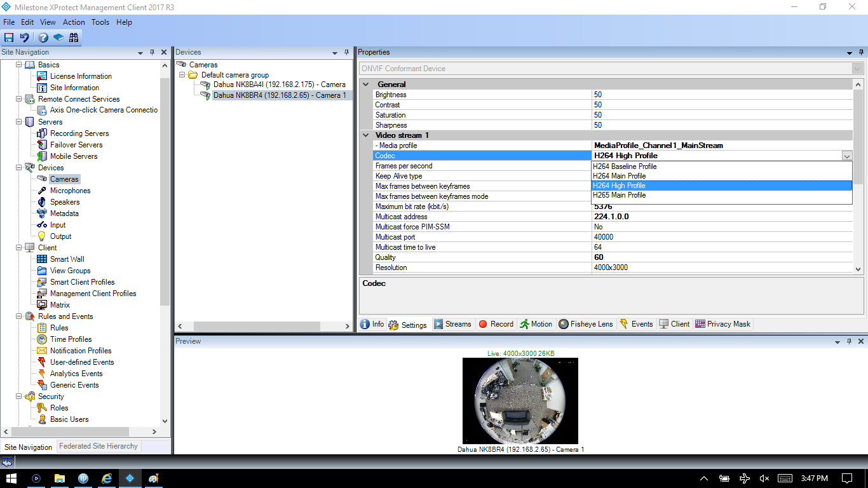The image size is (868, 488).
Task: Select Dahua NK8BA4I camera in Devices
Action: pyautogui.click(x=279, y=85)
